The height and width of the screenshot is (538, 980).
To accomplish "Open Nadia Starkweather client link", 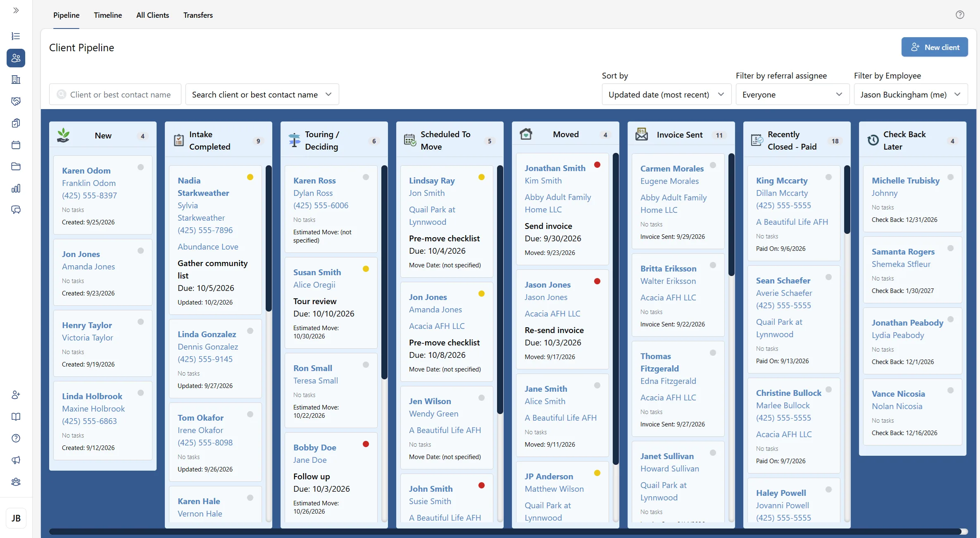I will tap(203, 187).
